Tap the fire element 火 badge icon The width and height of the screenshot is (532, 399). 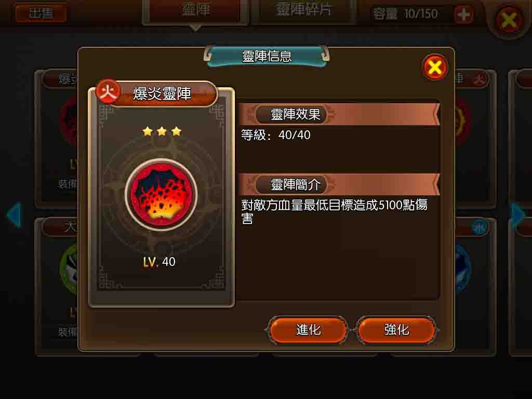(x=108, y=91)
